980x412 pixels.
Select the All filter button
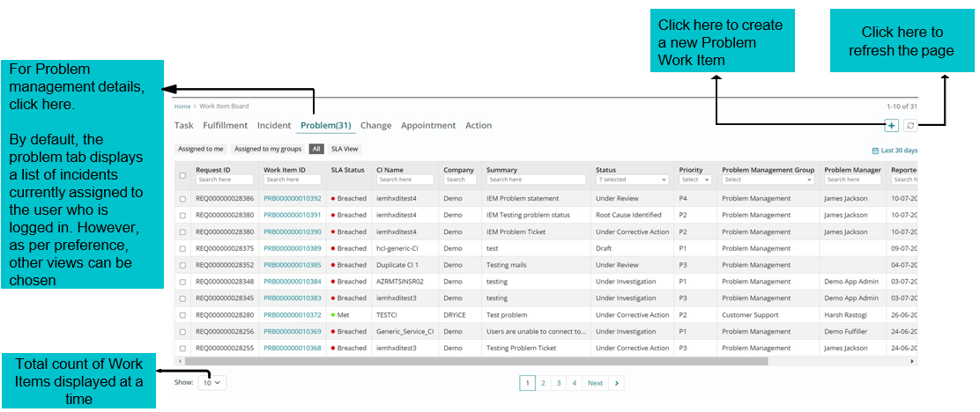pyautogui.click(x=317, y=149)
